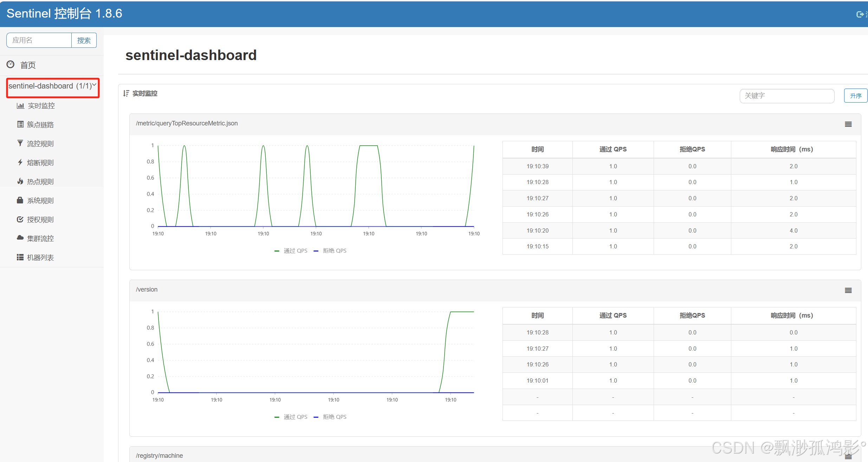Open the 热点规则 flame icon
The height and width of the screenshot is (462, 868).
[x=20, y=181]
